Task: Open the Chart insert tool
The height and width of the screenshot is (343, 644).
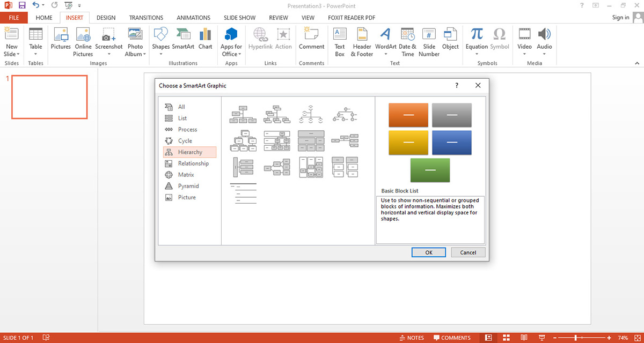Action: tap(205, 39)
